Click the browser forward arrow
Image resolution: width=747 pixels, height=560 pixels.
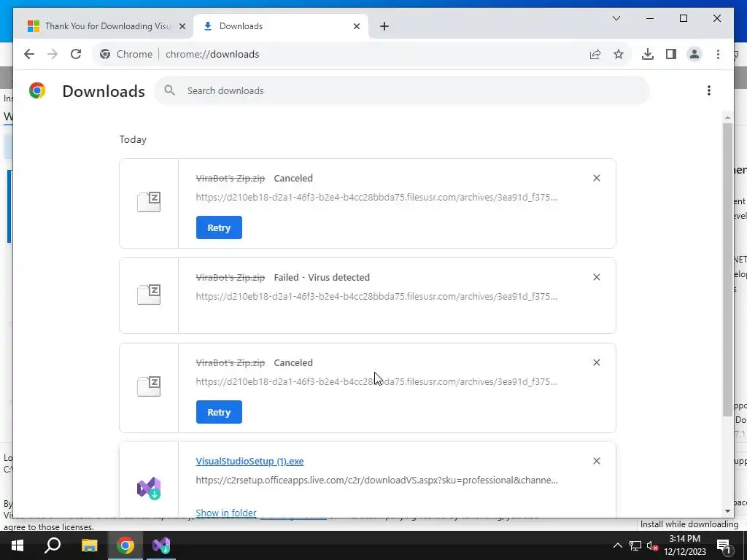tap(53, 54)
